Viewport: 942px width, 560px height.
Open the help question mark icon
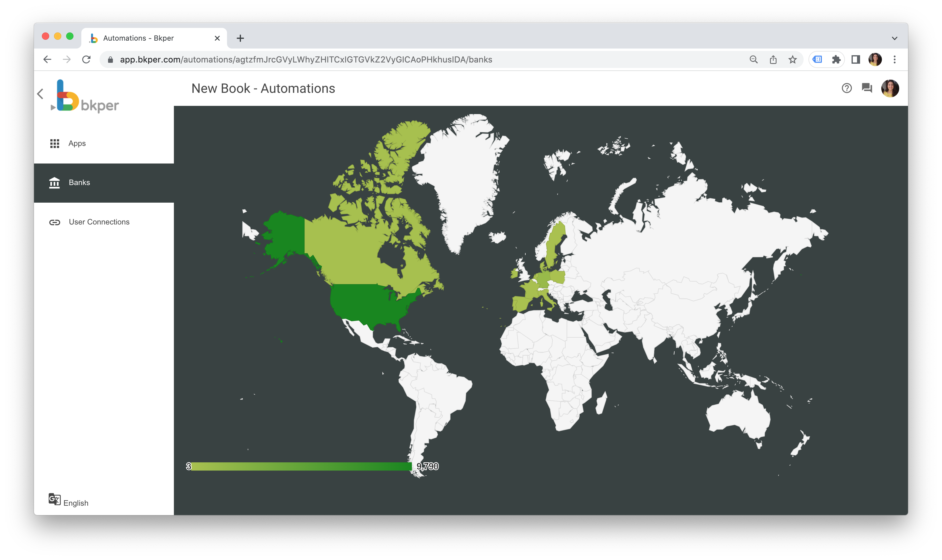pos(846,88)
